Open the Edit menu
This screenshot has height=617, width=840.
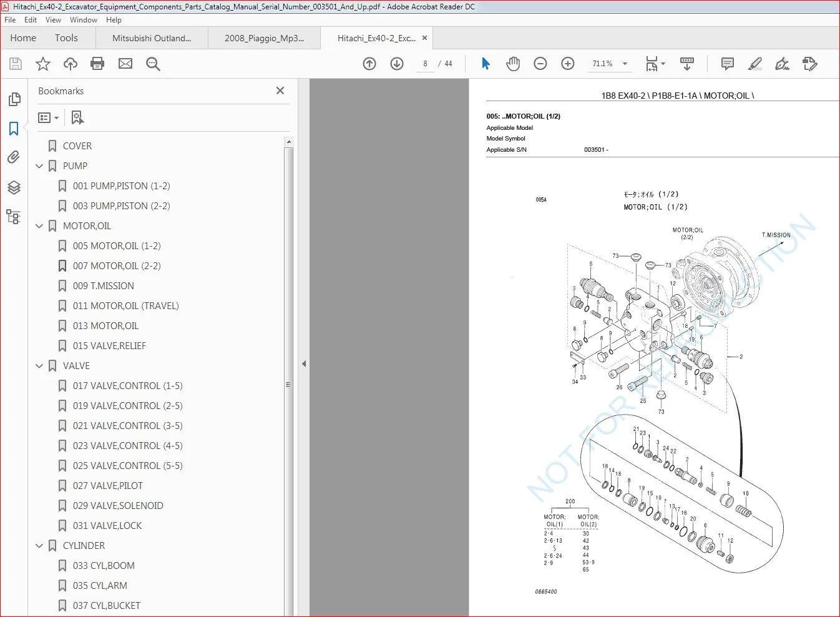coord(31,20)
